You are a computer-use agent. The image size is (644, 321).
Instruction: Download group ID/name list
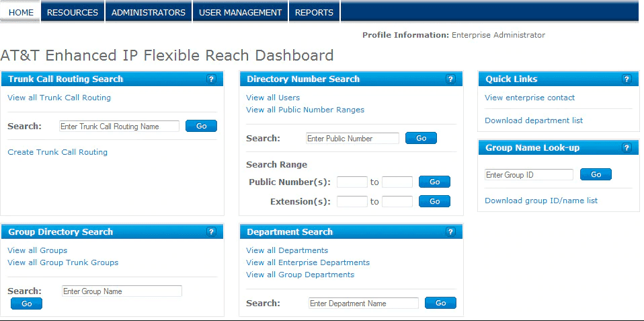click(x=541, y=201)
